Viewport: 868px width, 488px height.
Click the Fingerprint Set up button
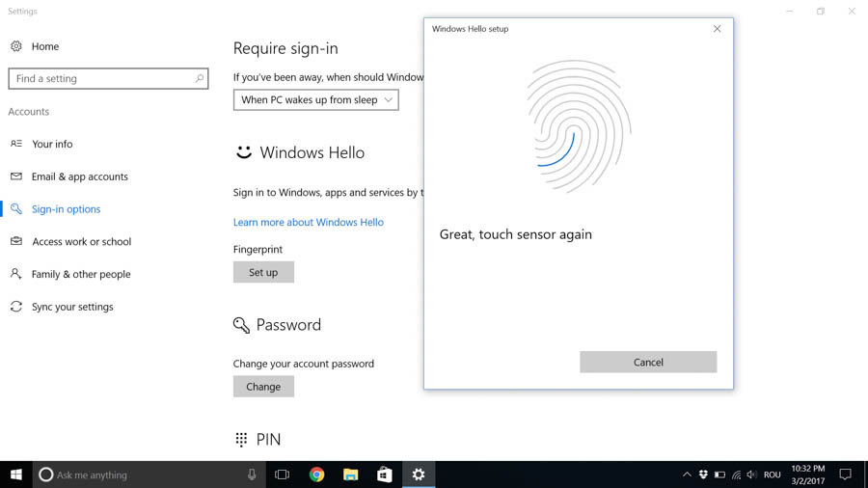(263, 272)
